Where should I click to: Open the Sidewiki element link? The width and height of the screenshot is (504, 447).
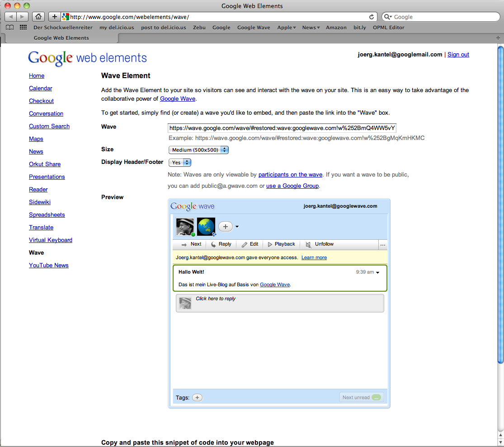pos(39,202)
